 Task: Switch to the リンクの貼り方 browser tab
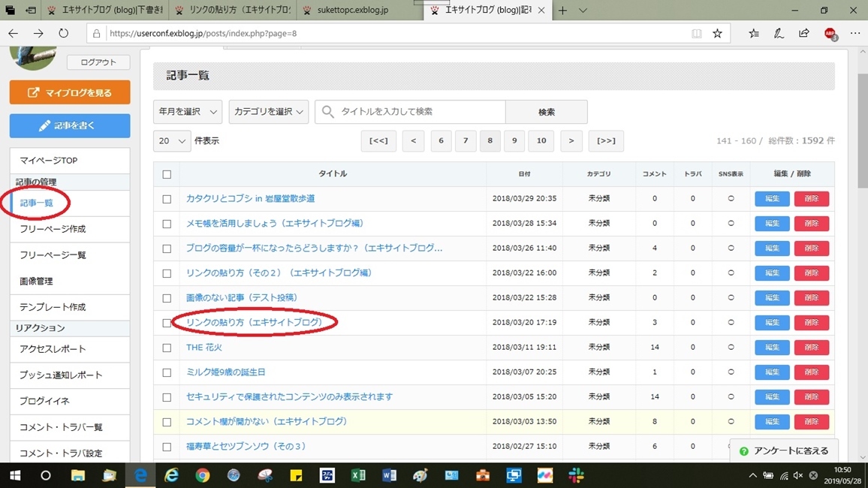click(x=233, y=10)
